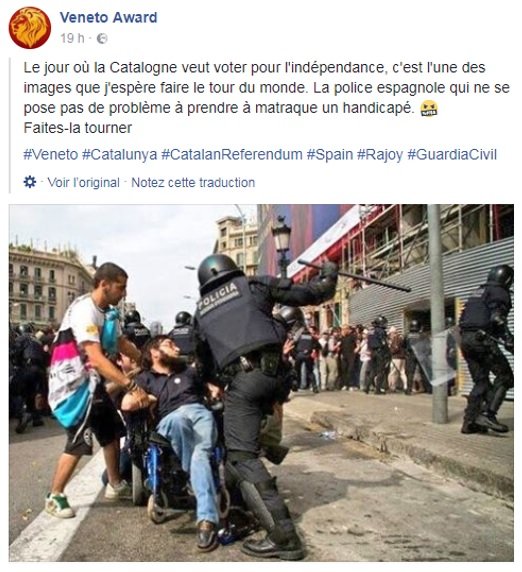
Task: Open the Veneto Award lion profile picture
Action: [30, 28]
